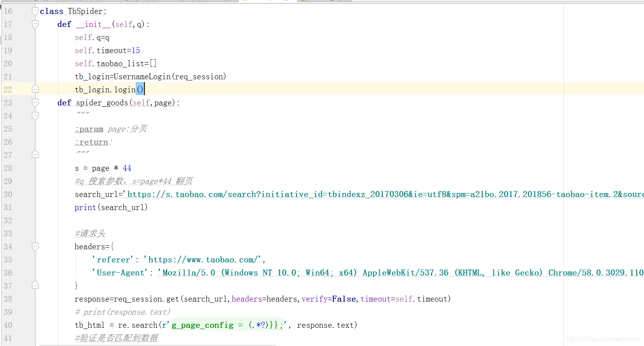Image resolution: width=644 pixels, height=346 pixels.
Task: Click on 'verify=False' argument
Action: point(329,299)
